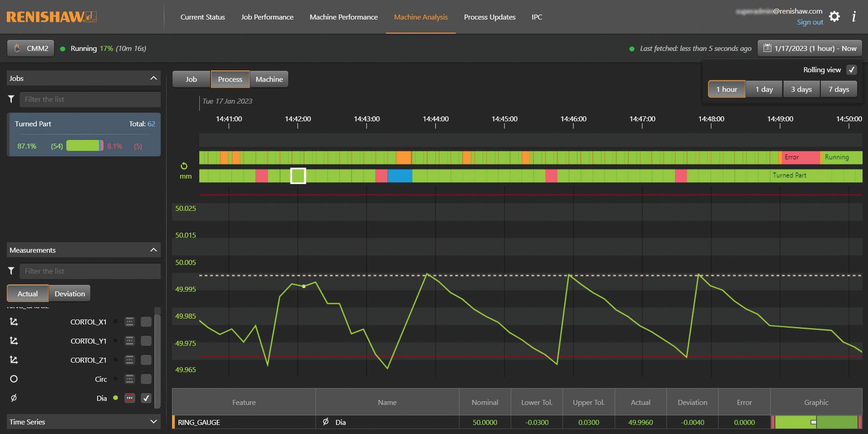Enable the CORTOL_Y1 measurement checkbox
The width and height of the screenshot is (868, 434).
click(146, 341)
